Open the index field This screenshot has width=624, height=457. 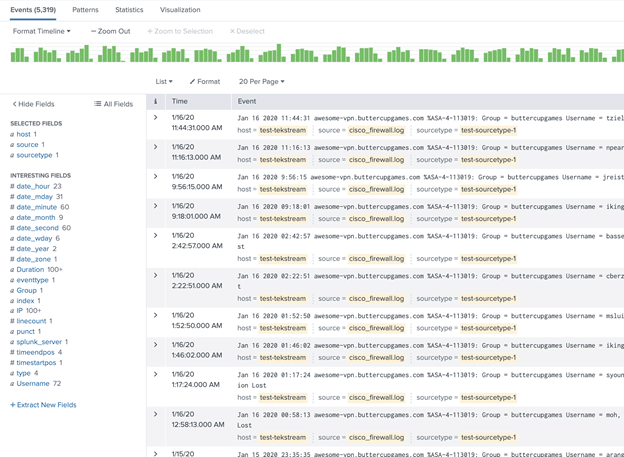point(25,301)
